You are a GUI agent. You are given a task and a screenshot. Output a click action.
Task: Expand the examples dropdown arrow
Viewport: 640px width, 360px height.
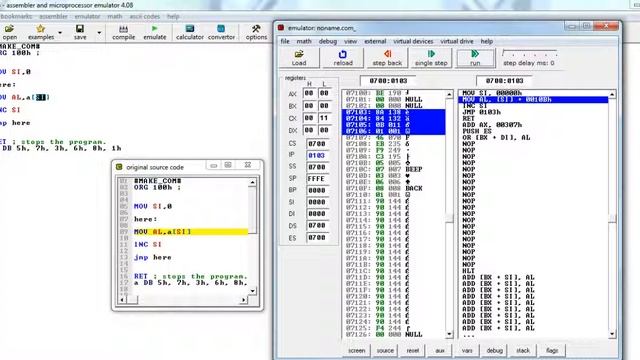pos(60,33)
